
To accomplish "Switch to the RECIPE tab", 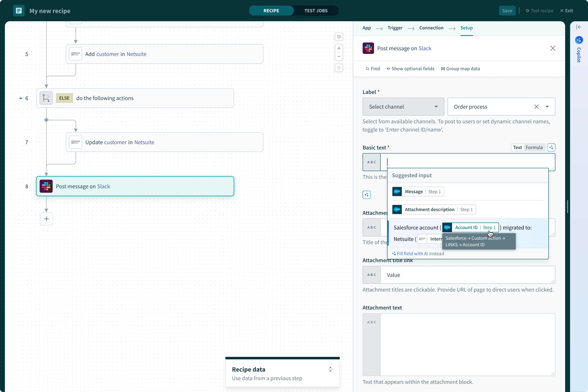I will pos(271,11).
